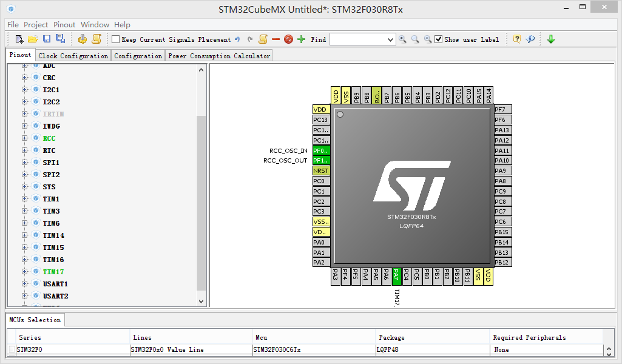This screenshot has height=364, width=622.
Task: Expand the USART2 tree node
Action: pos(25,296)
